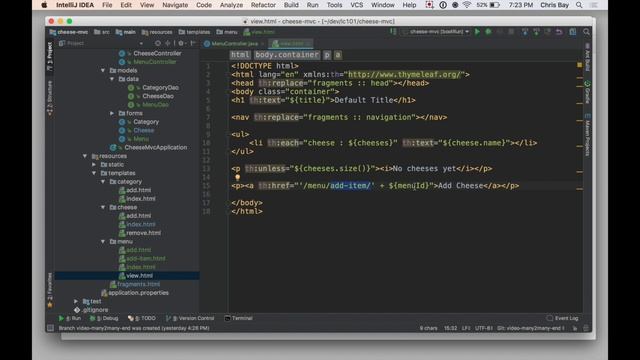Expand the forms folder

112,113
